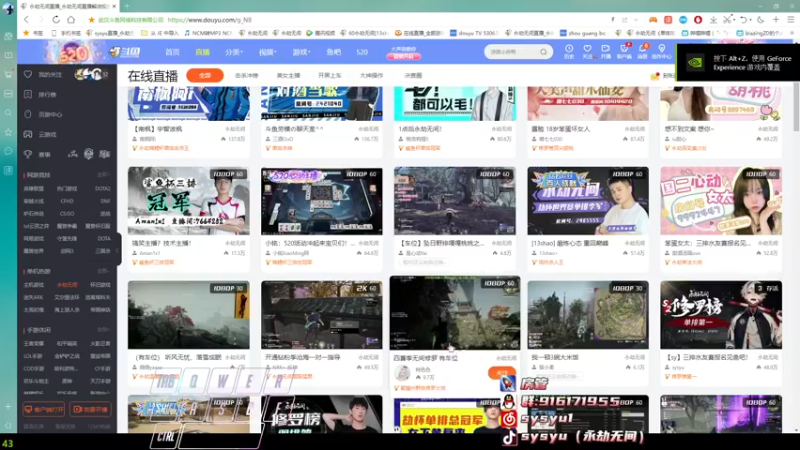Image resolution: width=800 pixels, height=450 pixels.
Task: Reload the page with the refresh icon
Action: point(56,20)
